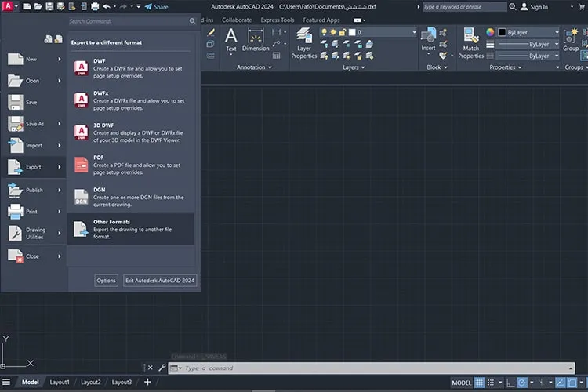Open the Publish menu entry
The image size is (588, 392).
tap(34, 190)
